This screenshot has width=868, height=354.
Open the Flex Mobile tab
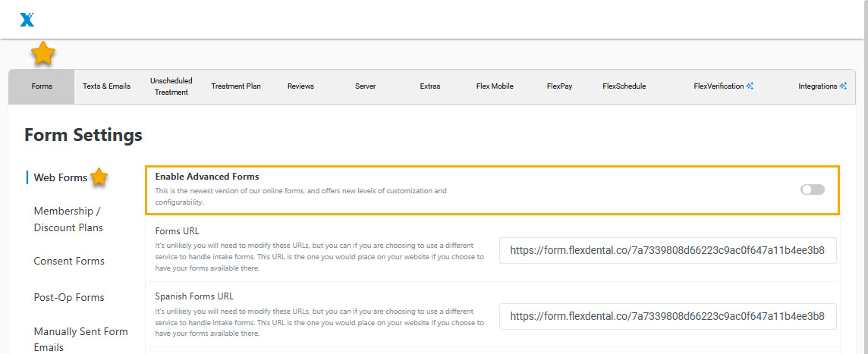[x=495, y=86]
